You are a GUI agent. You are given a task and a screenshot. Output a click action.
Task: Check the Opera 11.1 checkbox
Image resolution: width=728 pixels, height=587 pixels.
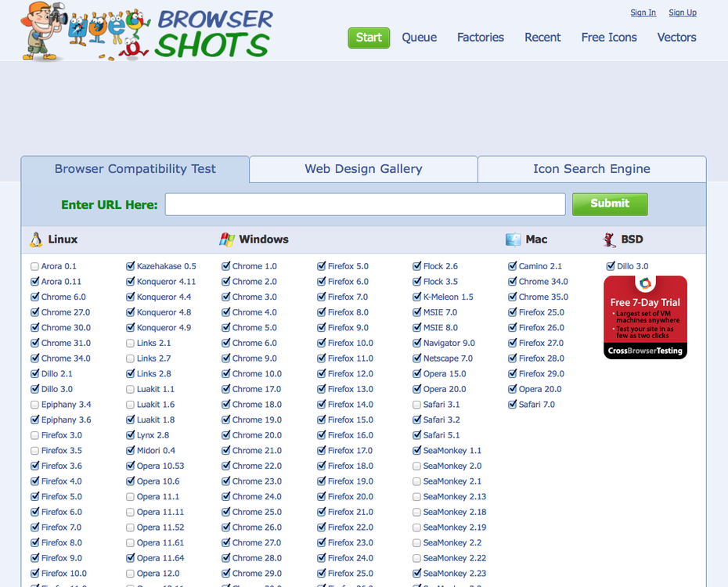(130, 497)
